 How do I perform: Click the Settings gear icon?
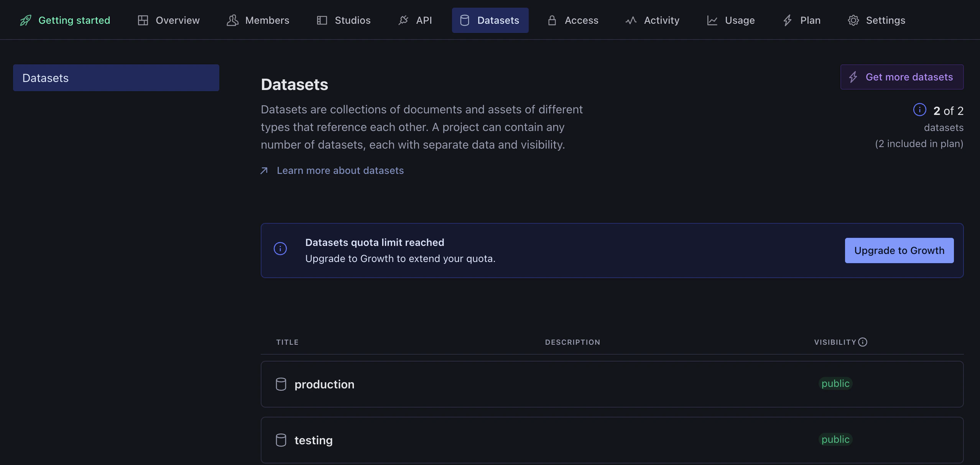coord(853,20)
